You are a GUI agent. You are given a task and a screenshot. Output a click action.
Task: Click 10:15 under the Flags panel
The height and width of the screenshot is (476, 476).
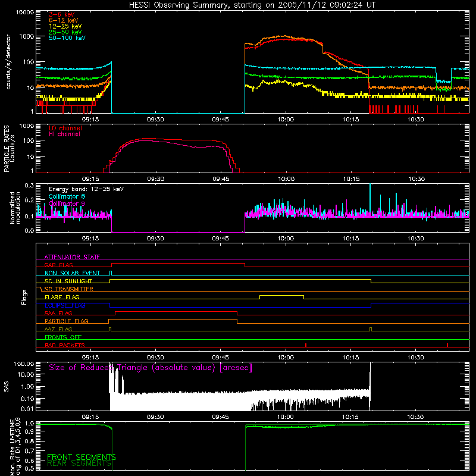tap(351, 358)
